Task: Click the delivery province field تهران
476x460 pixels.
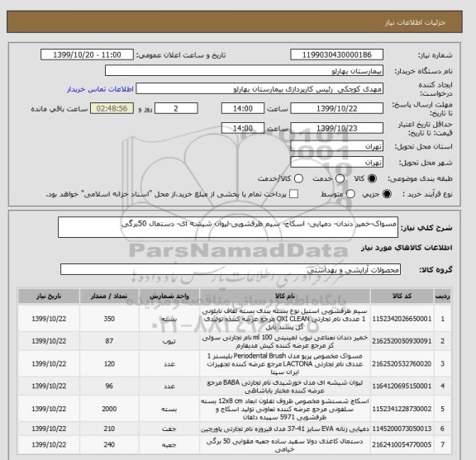Action: click(x=336, y=146)
